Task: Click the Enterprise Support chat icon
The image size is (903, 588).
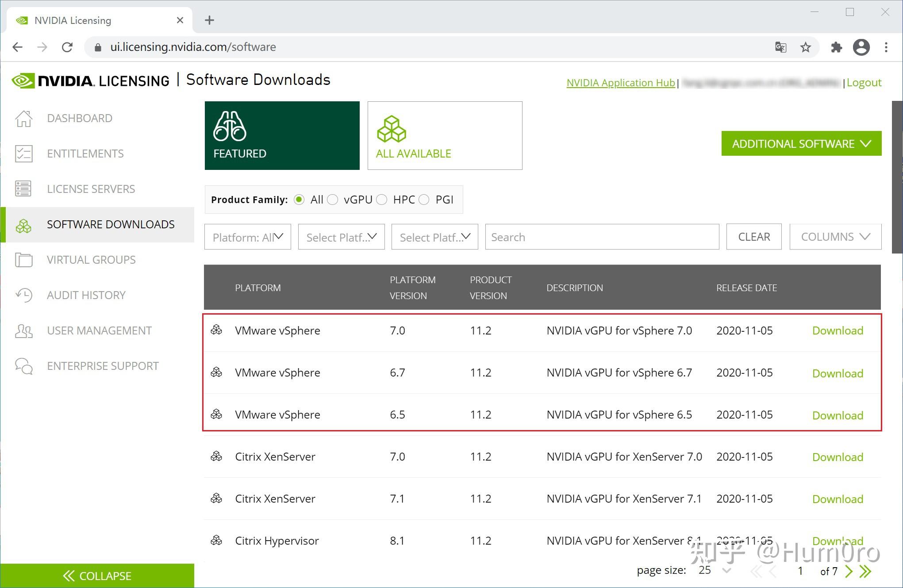Action: click(24, 366)
